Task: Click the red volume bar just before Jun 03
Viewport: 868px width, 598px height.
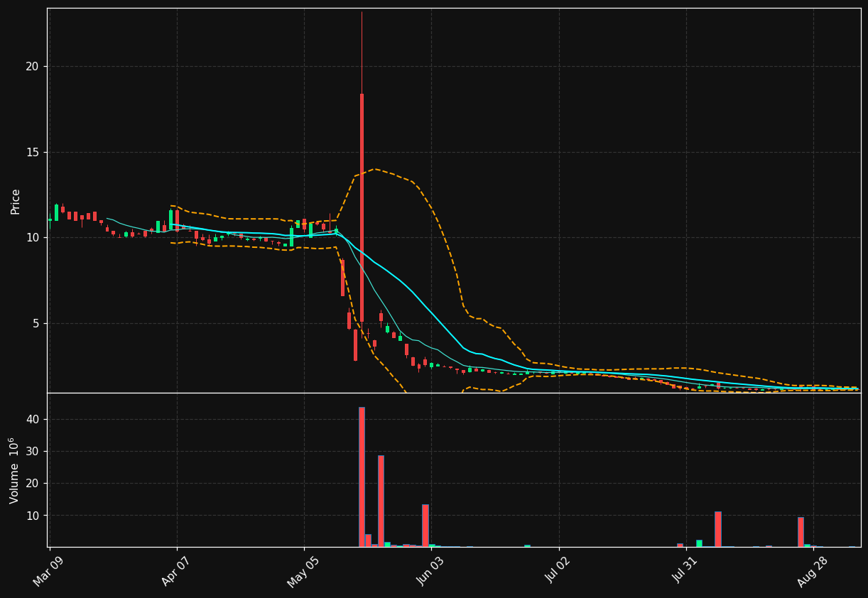Action: (x=425, y=526)
